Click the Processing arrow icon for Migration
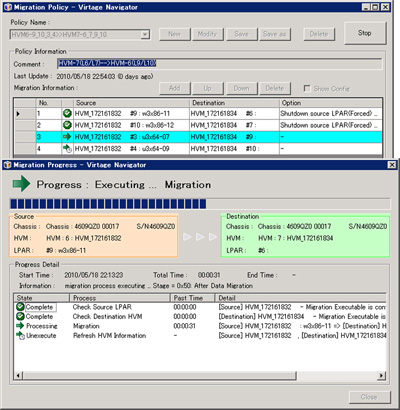 (x=20, y=326)
